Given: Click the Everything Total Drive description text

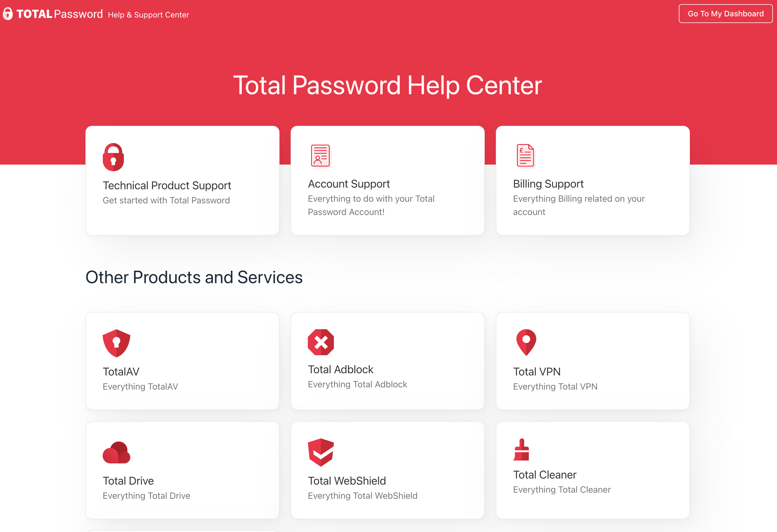Looking at the screenshot, I should point(146,496).
